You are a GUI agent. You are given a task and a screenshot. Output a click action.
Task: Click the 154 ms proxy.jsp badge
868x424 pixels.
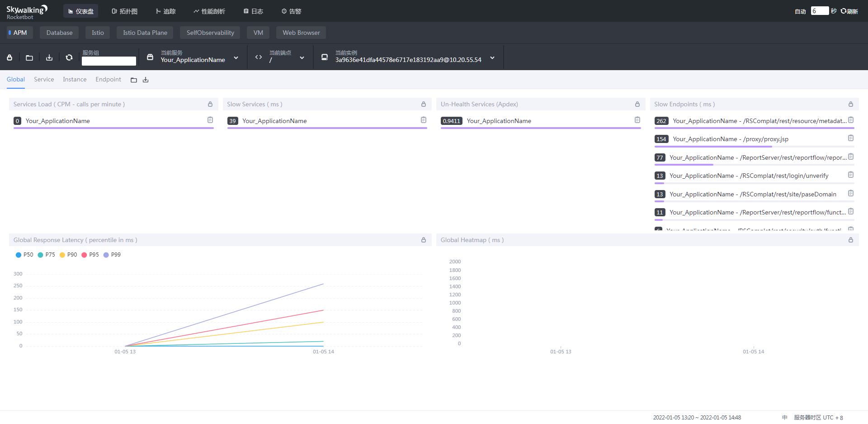coord(661,139)
